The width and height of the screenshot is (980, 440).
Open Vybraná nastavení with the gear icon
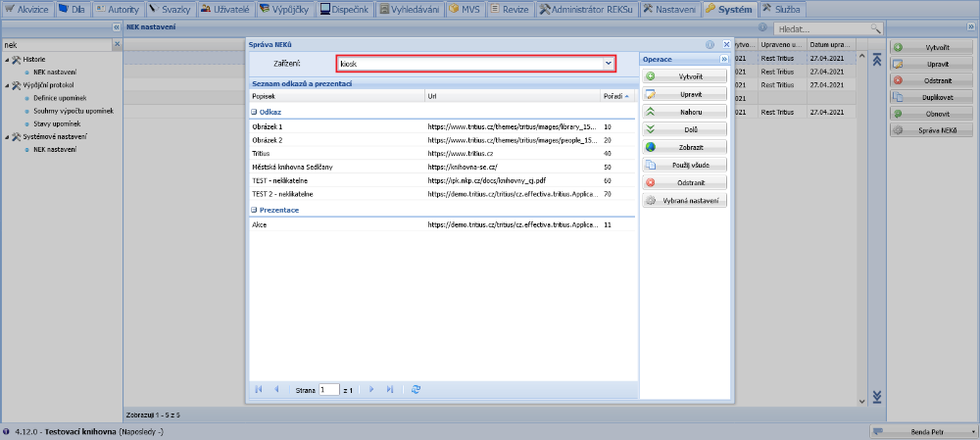pos(685,200)
